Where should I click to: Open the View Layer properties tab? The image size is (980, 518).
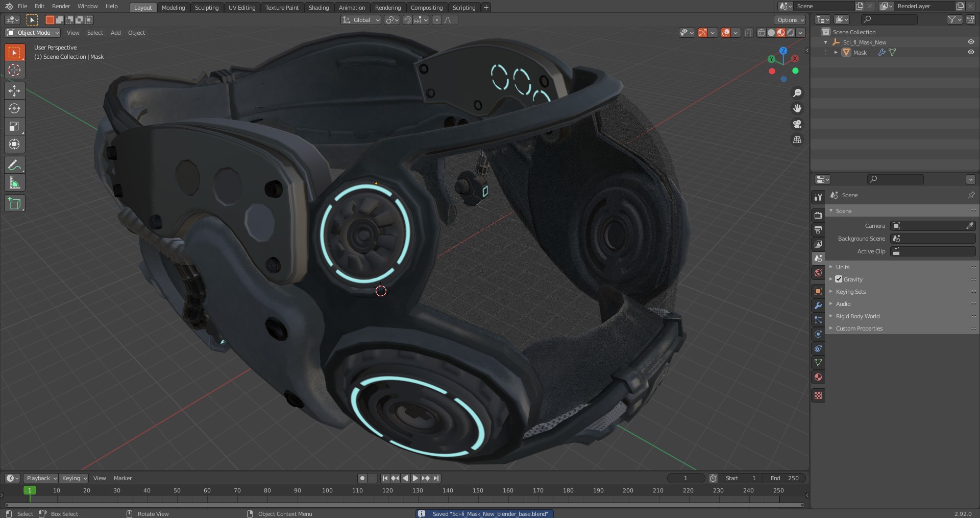[x=818, y=244]
